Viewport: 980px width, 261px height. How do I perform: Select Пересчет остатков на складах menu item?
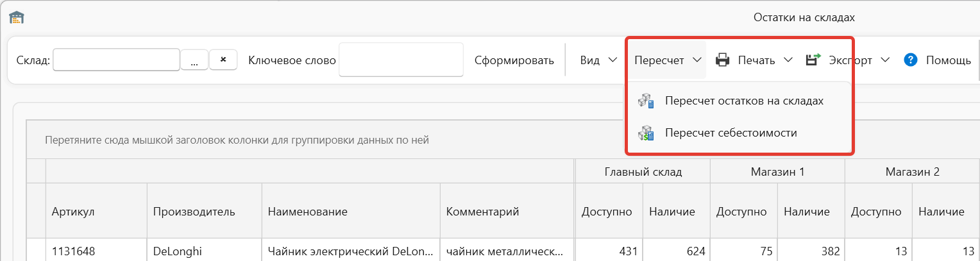[x=739, y=101]
